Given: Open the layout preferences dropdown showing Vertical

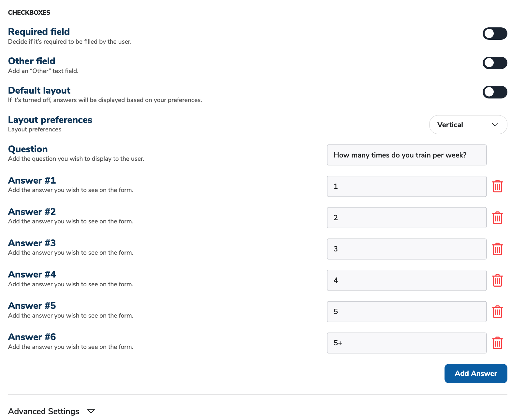Looking at the screenshot, I should (468, 125).
